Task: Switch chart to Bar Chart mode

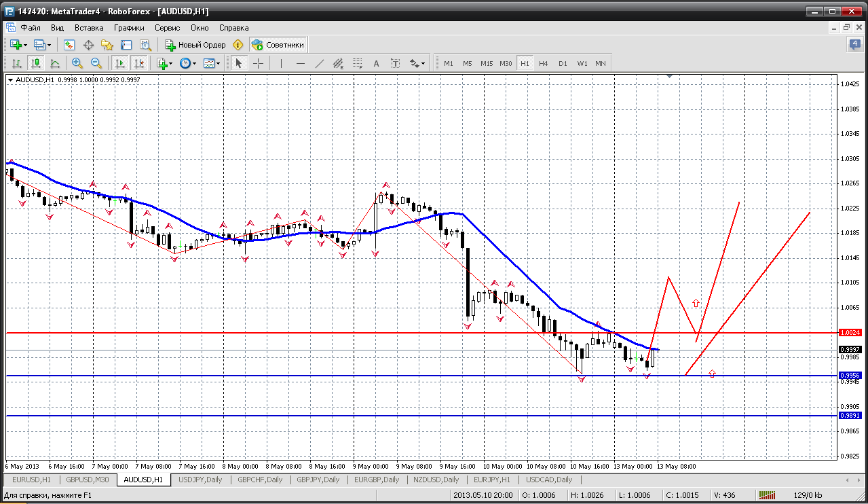Action: (16, 63)
